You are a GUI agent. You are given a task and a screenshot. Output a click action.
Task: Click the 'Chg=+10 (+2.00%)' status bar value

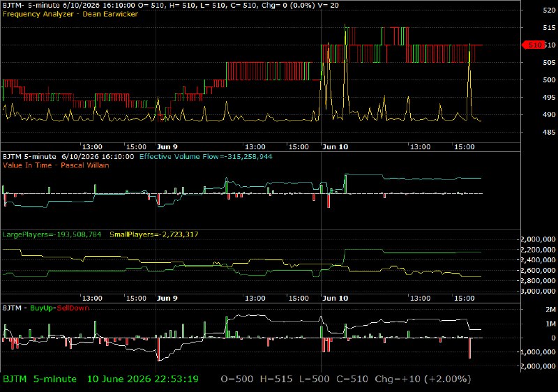click(x=423, y=379)
